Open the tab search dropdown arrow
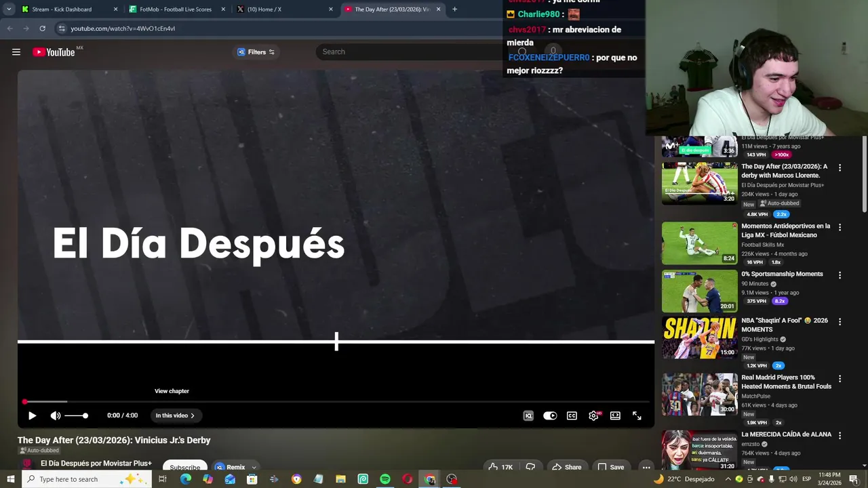 click(9, 9)
